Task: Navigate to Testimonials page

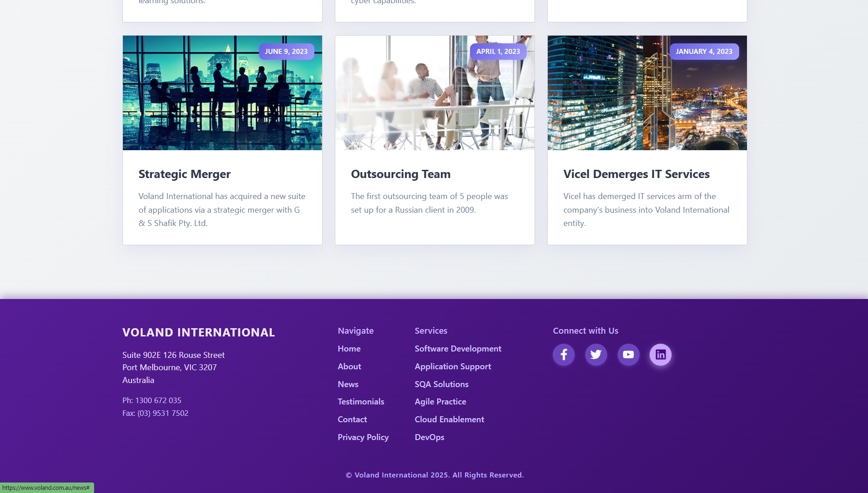Action: pyautogui.click(x=361, y=402)
